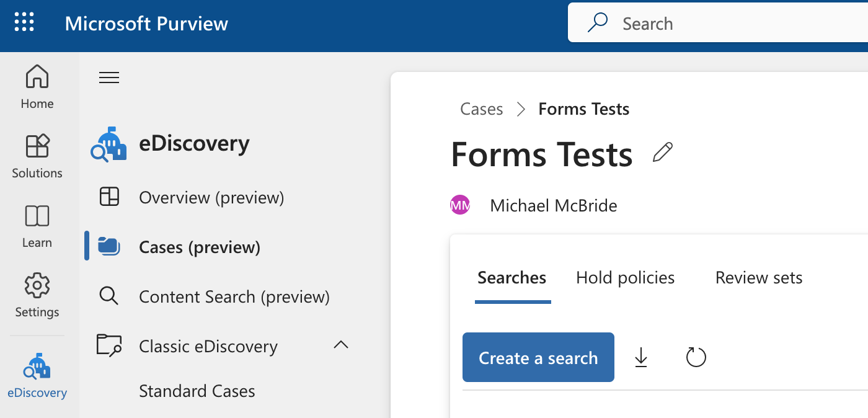Go back to Cases via breadcrumb
Image resolution: width=868 pixels, height=418 pixels.
pyautogui.click(x=482, y=109)
